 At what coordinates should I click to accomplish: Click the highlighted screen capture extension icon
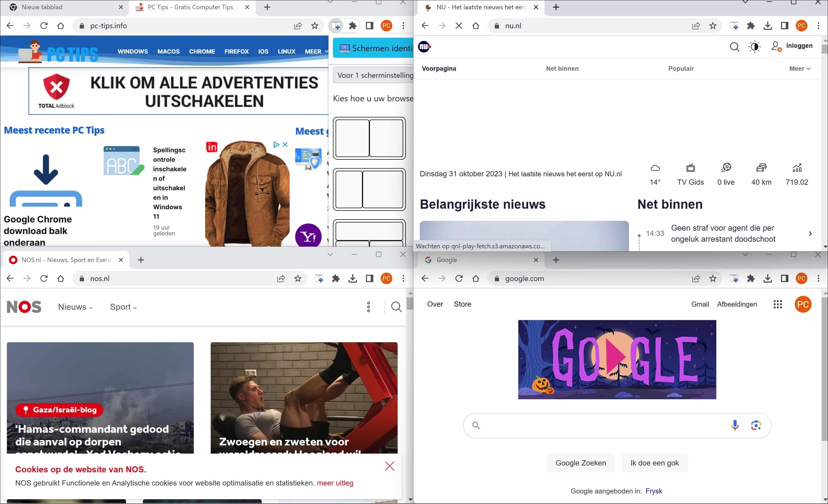tap(336, 26)
